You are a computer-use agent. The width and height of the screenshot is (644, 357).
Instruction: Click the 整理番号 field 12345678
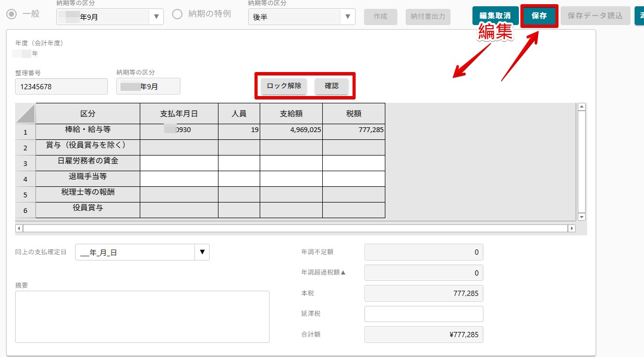[62, 87]
